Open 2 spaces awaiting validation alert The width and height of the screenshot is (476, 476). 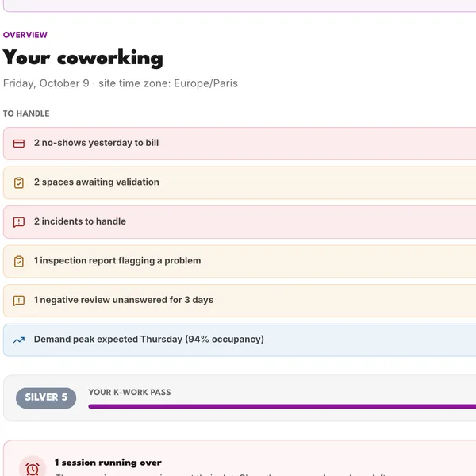[240, 182]
